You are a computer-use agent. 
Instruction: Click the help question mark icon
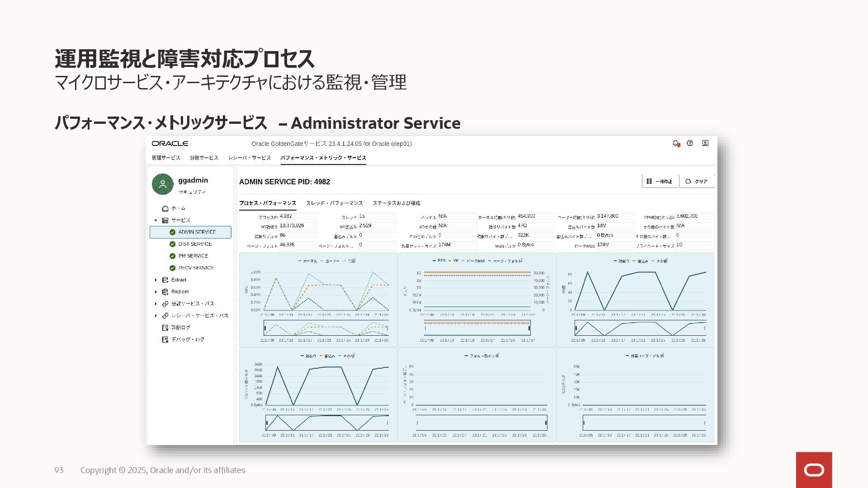(690, 143)
